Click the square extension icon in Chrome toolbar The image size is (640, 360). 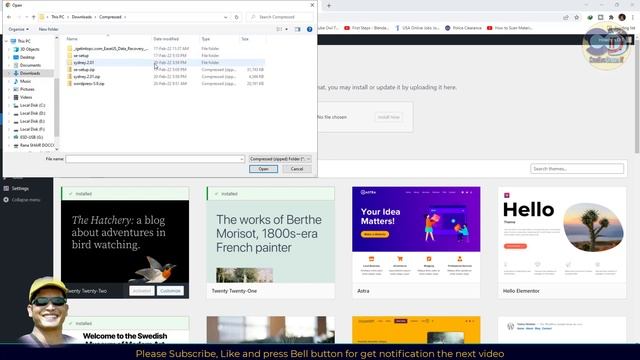pos(600,17)
